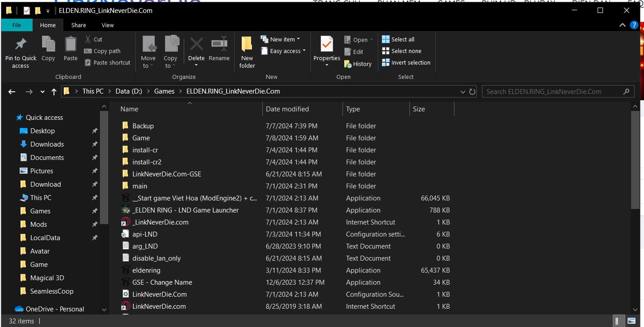Screen dimensions: 644x327
Task: Click Invert selection
Action: pos(406,62)
